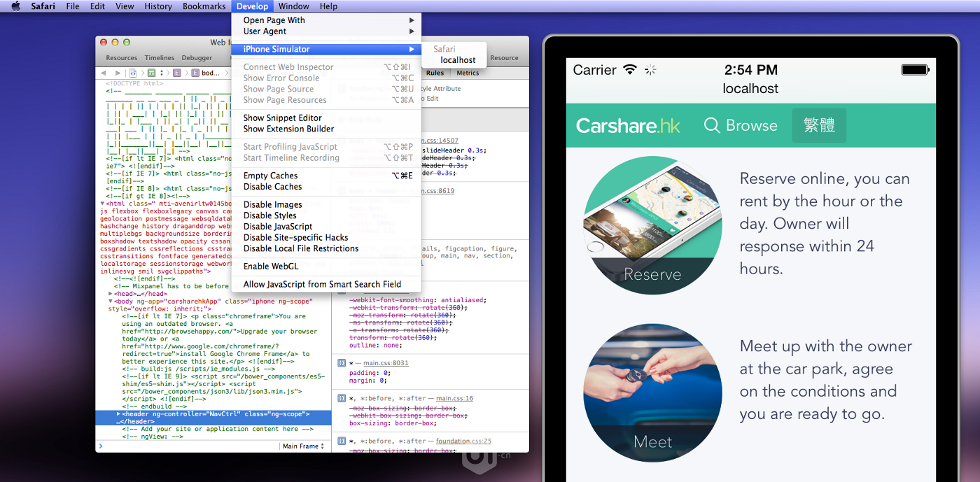Image resolution: width=980 pixels, height=482 pixels.
Task: Toggle Disable Images
Action: pyautogui.click(x=326, y=204)
